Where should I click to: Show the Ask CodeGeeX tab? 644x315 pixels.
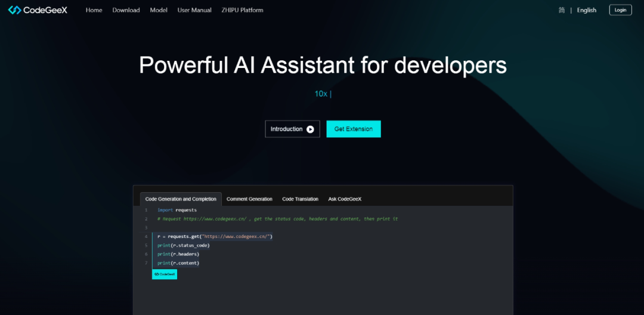click(x=345, y=199)
